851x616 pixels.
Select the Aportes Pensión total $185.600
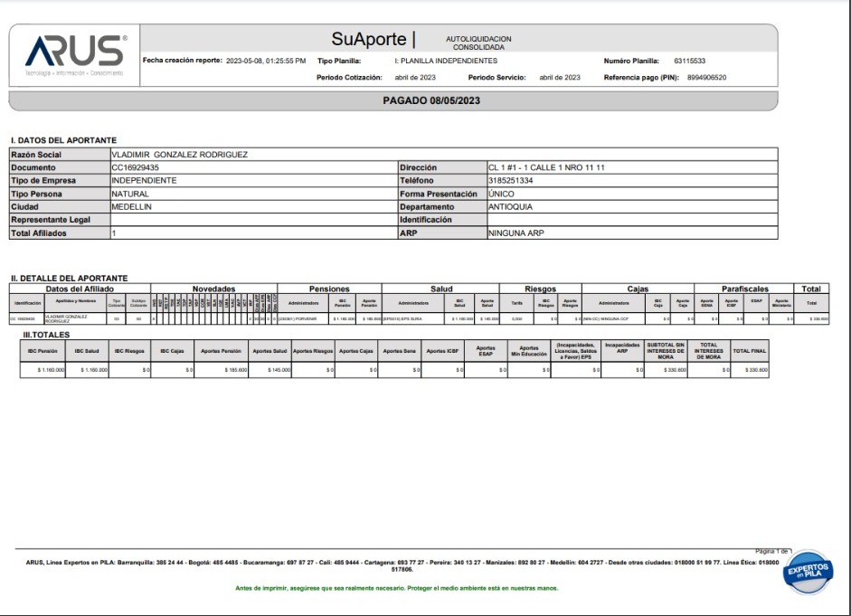(222, 372)
